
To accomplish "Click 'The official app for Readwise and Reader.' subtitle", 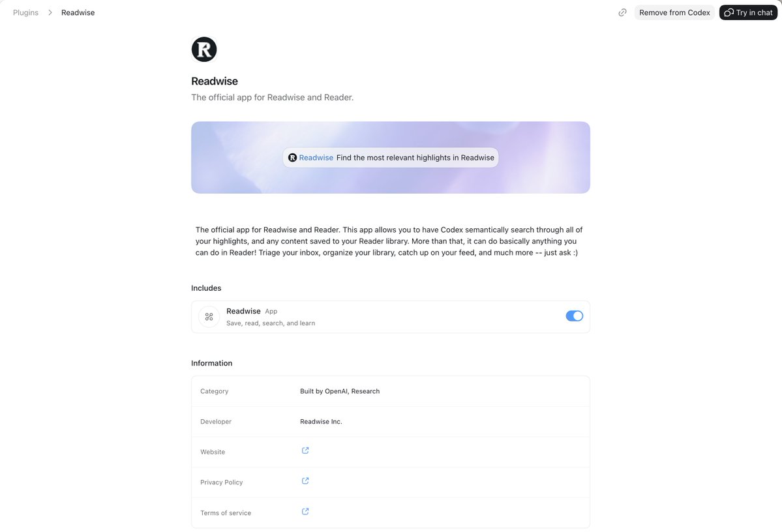I will pyautogui.click(x=273, y=97).
